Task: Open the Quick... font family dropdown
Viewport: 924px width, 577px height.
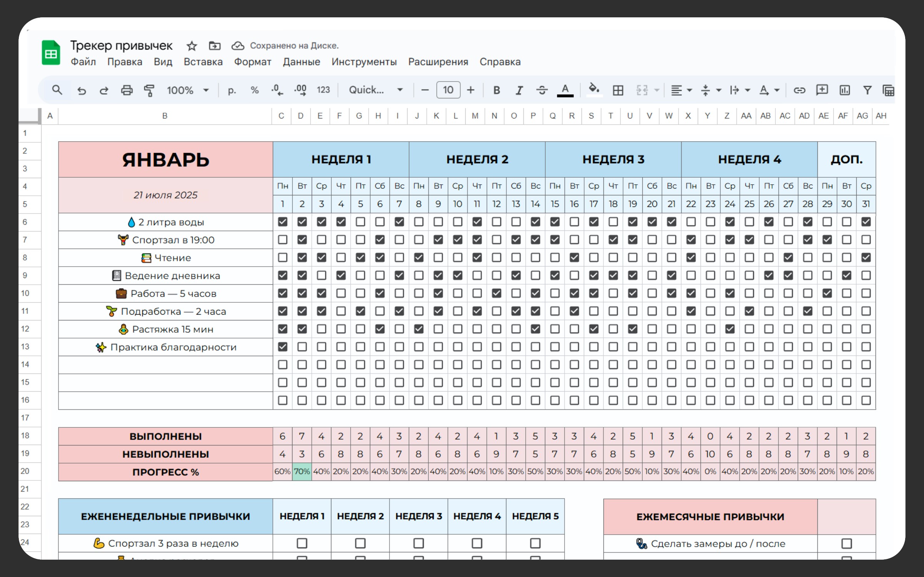Action: click(x=376, y=90)
